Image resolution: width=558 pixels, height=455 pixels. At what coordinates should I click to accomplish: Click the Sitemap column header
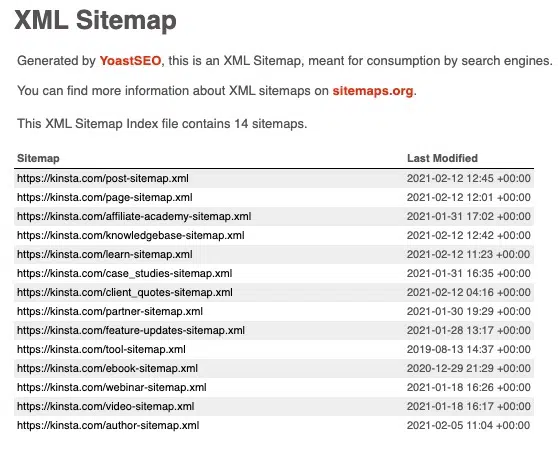coord(38,158)
